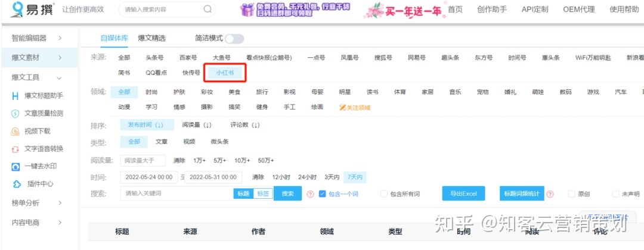
Task: Select the 微头条 type filter
Action: click(x=219, y=142)
